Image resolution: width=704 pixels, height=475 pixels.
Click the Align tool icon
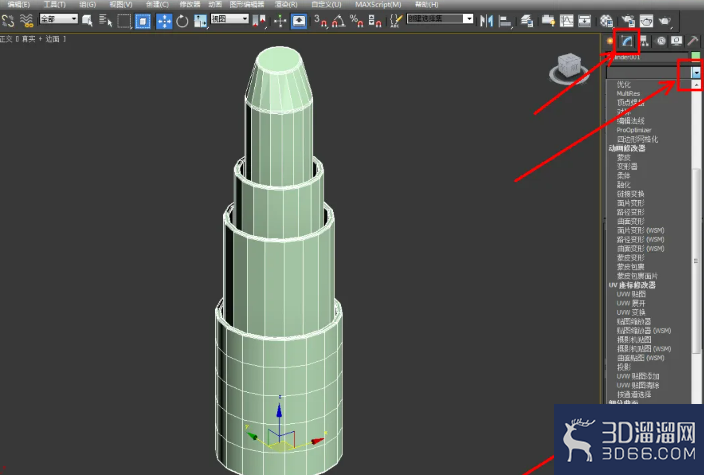point(505,21)
